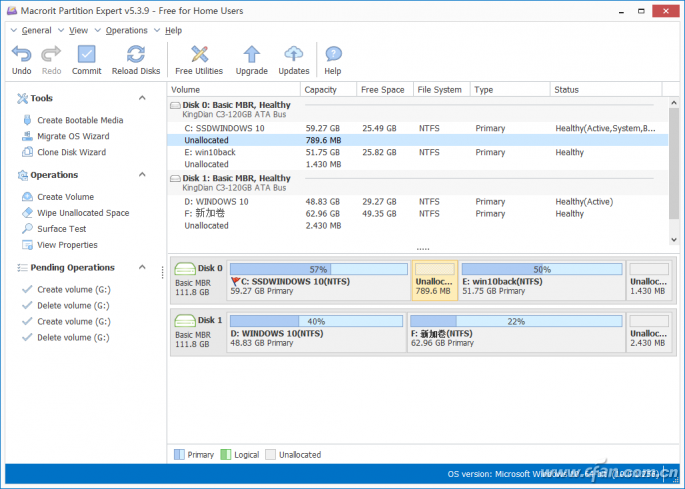Screen dimensions: 685x489
Task: Select the Unallocated 2.430 MB list row
Action: coord(418,225)
